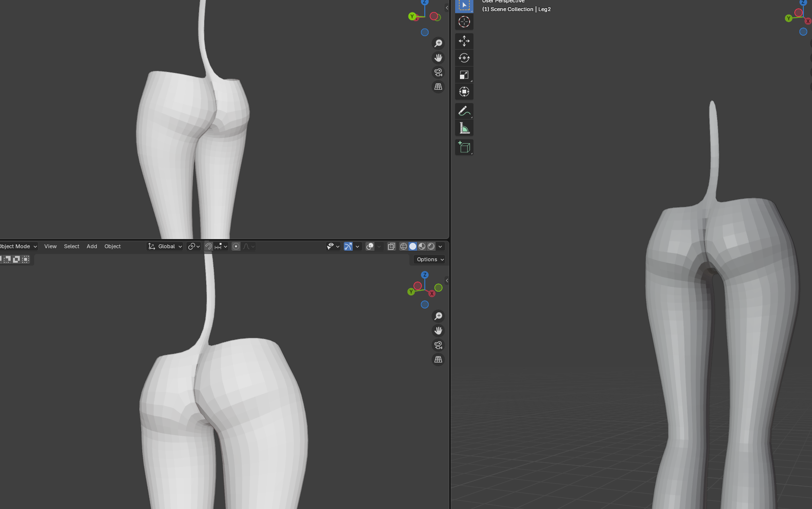
Task: Click the Y axis on right viewport gizmo
Action: tap(788, 18)
